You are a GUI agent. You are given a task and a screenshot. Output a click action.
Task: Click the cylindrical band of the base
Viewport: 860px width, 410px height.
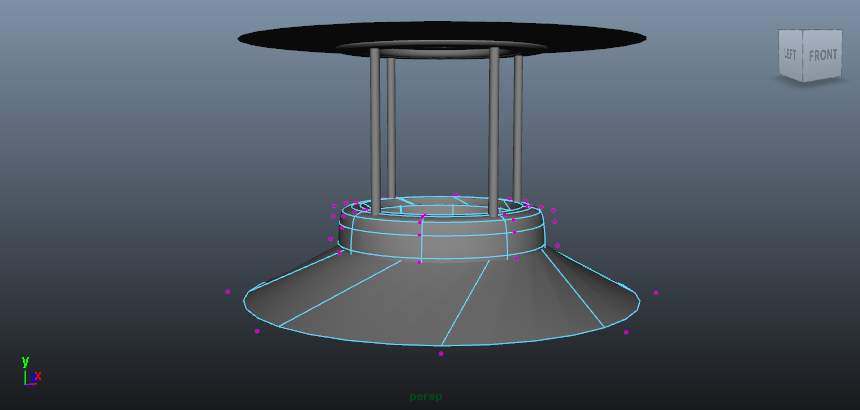click(x=460, y=241)
